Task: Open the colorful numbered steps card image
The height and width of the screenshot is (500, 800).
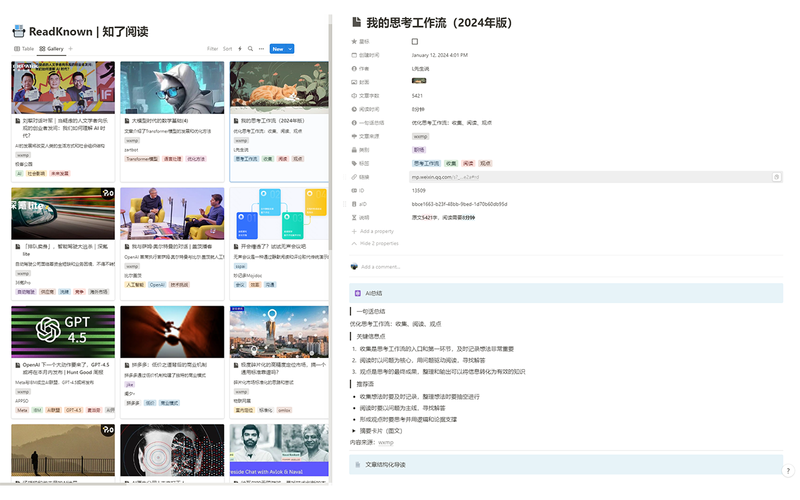Action: click(x=279, y=213)
